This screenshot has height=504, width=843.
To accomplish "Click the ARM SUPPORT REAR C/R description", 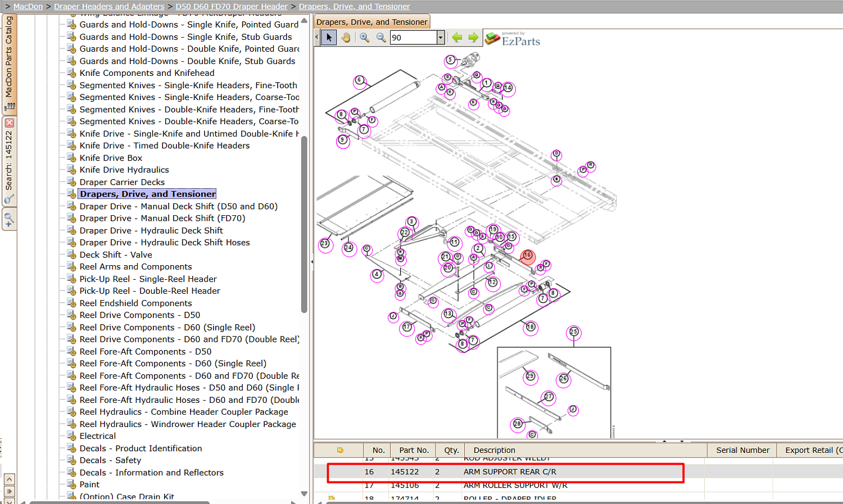I will click(x=510, y=472).
